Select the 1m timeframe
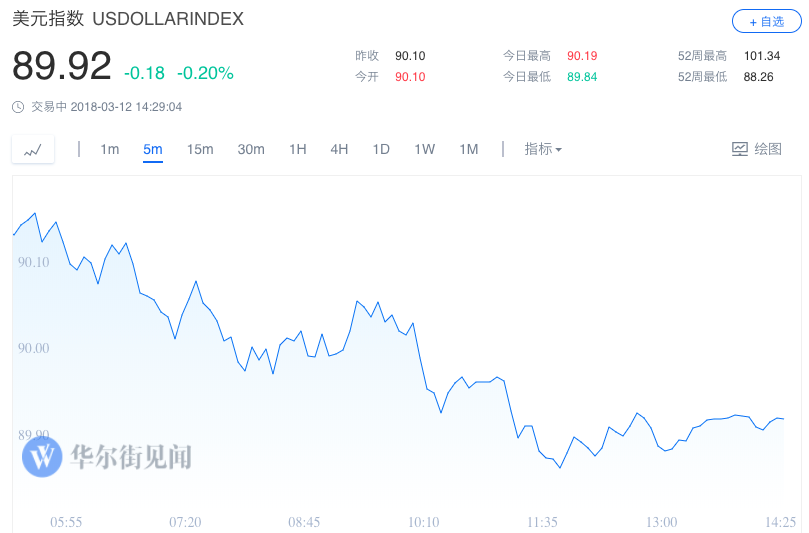Viewport: 809px width, 533px height. [x=109, y=149]
